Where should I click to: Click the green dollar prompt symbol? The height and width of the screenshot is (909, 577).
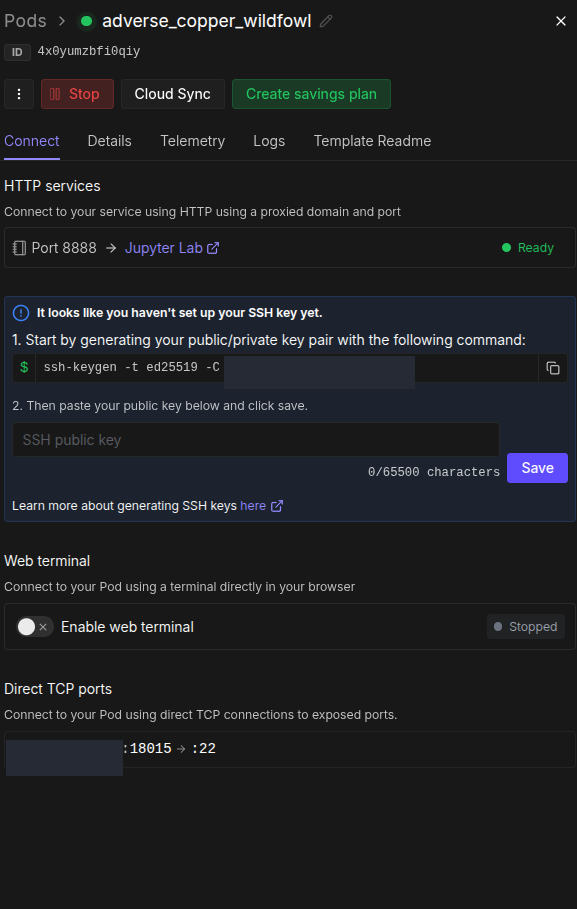[24, 367]
